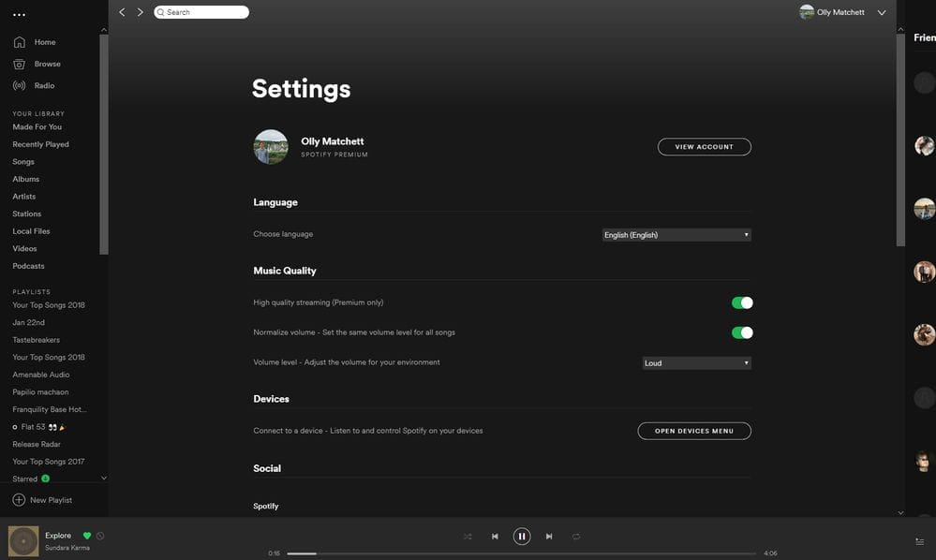Enable shuffle playback
Viewport: 936px width, 560px height.
[x=467, y=536]
